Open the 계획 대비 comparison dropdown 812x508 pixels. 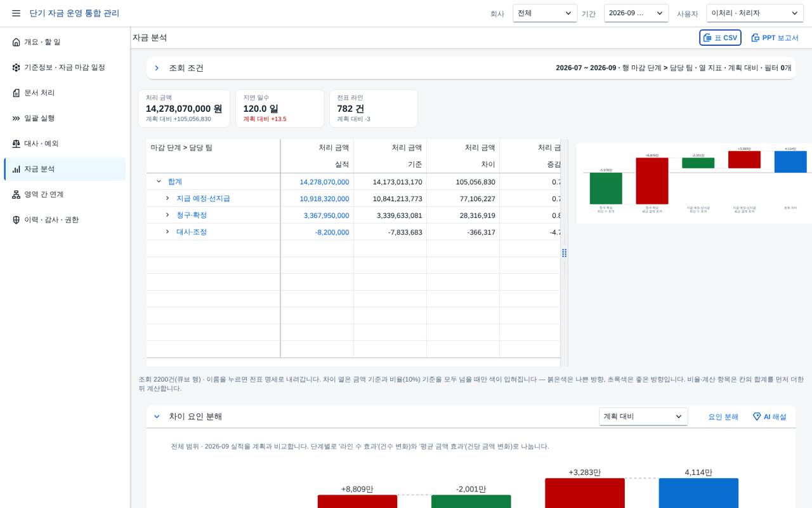643,417
